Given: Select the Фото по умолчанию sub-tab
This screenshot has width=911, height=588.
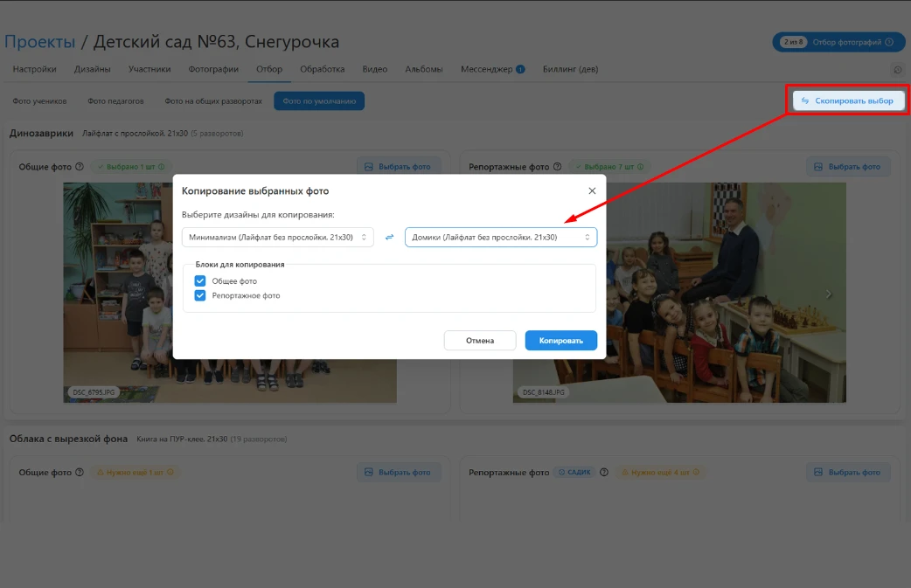Looking at the screenshot, I should 319,101.
